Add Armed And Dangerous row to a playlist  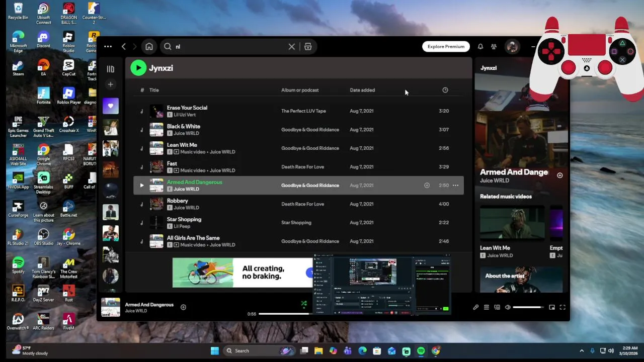click(x=427, y=186)
